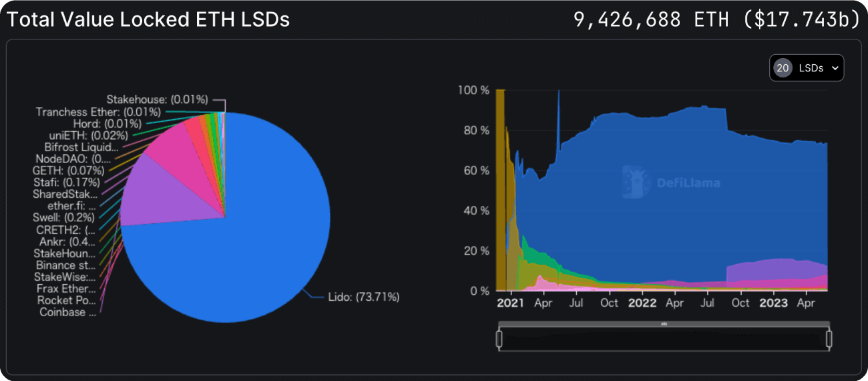Click the '60 %' y-axis label

coord(477,170)
